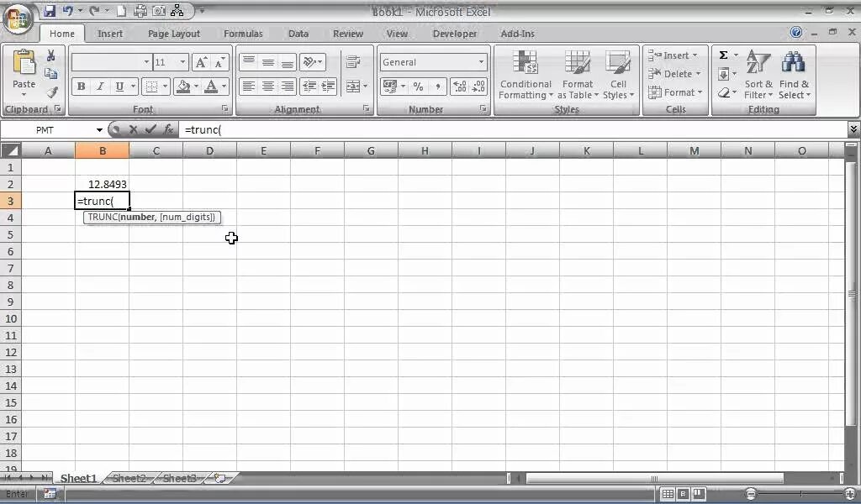The width and height of the screenshot is (861, 504).
Task: Apply Fill Color paint bucket
Action: 183,87
